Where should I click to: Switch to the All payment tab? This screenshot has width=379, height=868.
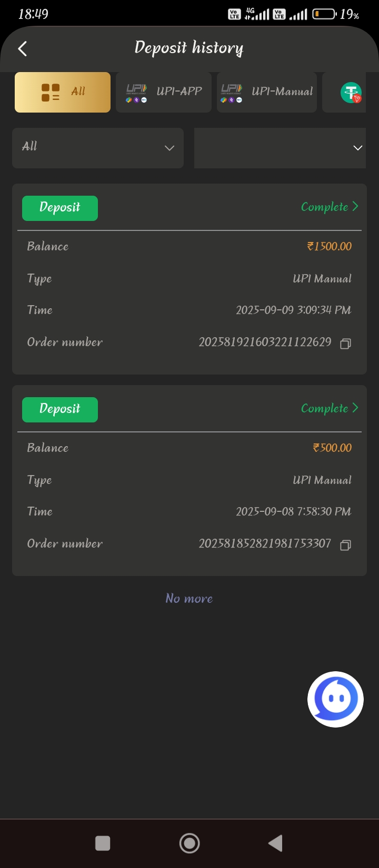pos(63,92)
